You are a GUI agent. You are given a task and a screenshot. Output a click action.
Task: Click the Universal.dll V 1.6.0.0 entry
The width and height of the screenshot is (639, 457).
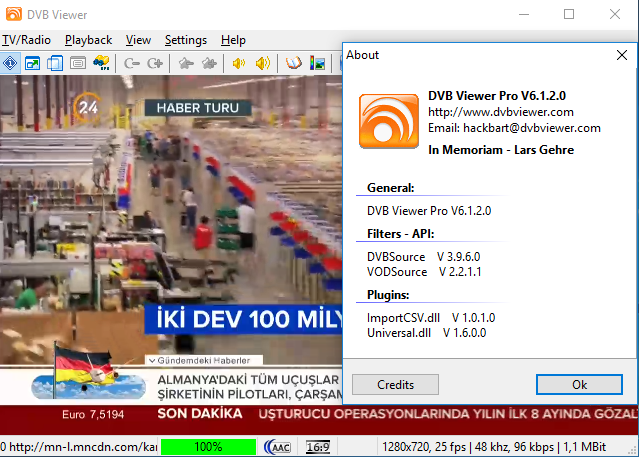tap(426, 333)
